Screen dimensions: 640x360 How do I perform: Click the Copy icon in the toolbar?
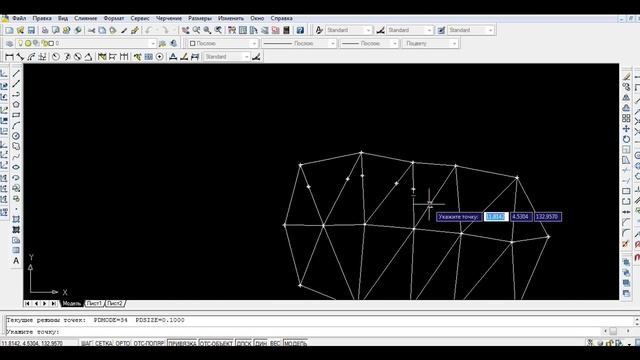(102, 31)
